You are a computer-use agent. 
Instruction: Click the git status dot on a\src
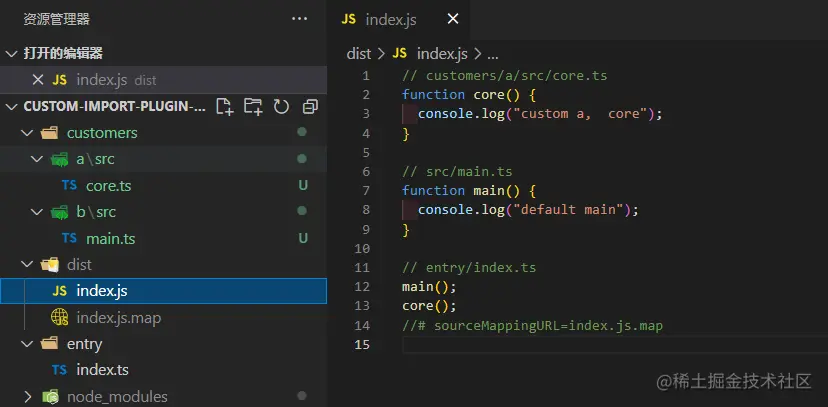[302, 158]
